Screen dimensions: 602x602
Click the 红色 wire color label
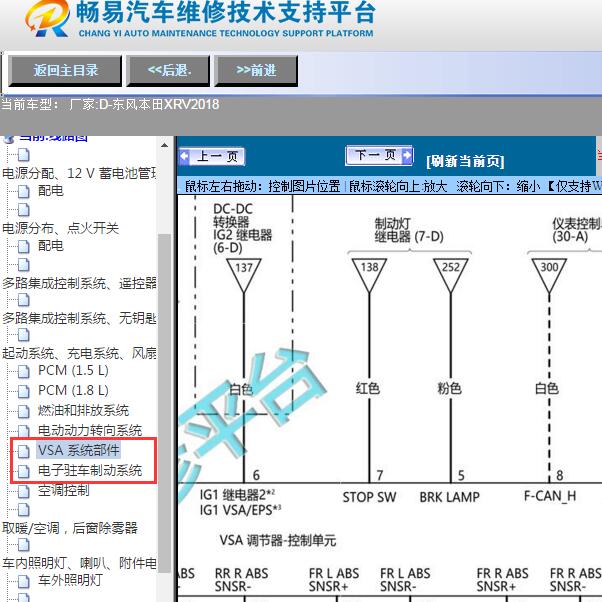(368, 388)
